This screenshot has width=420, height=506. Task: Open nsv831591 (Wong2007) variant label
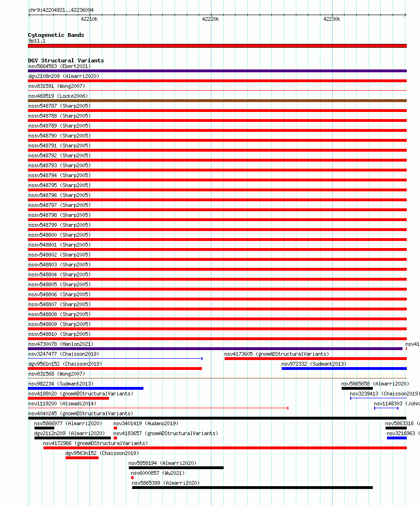[57, 86]
